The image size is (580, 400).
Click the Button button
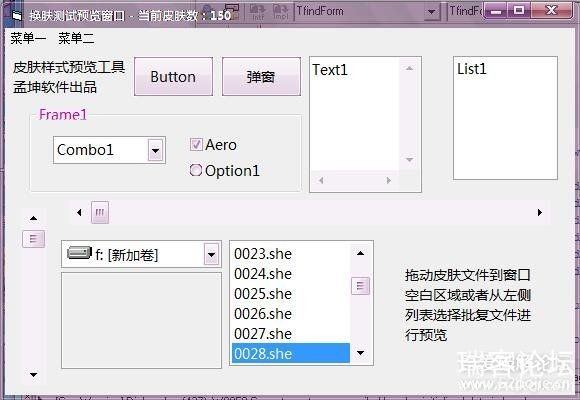(x=173, y=77)
